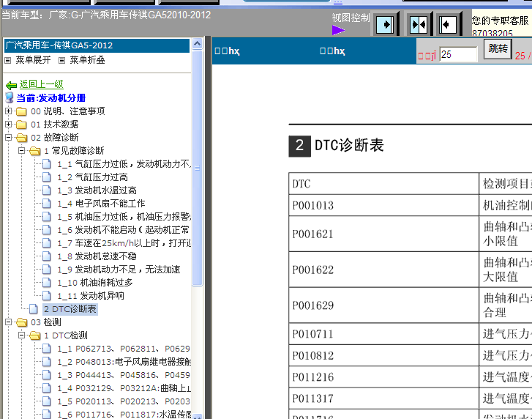
Task: Click DTC table cell P001629
Action: pyautogui.click(x=383, y=305)
